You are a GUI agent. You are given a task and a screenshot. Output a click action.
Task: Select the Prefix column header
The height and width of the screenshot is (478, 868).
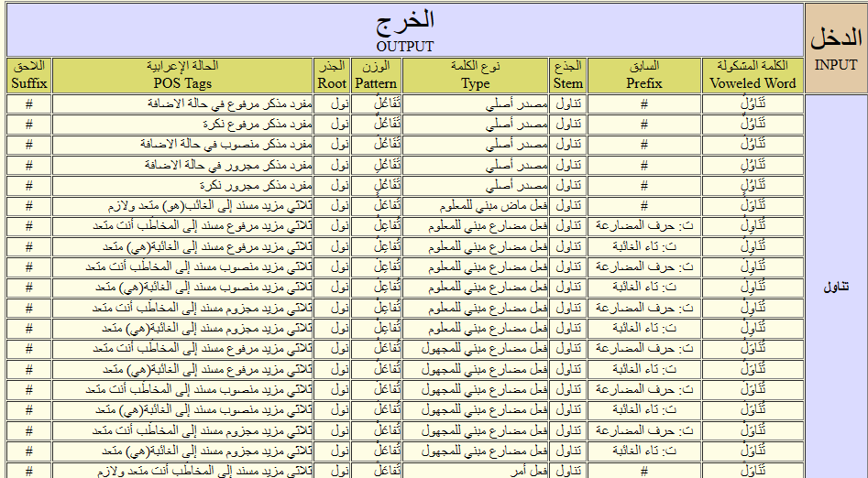click(644, 74)
